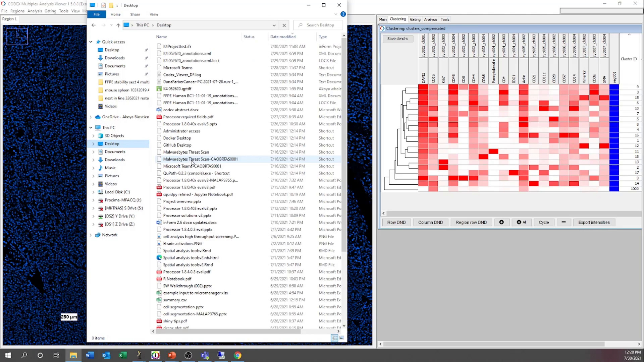Click the minus button in Clustering panel
The height and width of the screenshot is (362, 644).
click(x=563, y=222)
